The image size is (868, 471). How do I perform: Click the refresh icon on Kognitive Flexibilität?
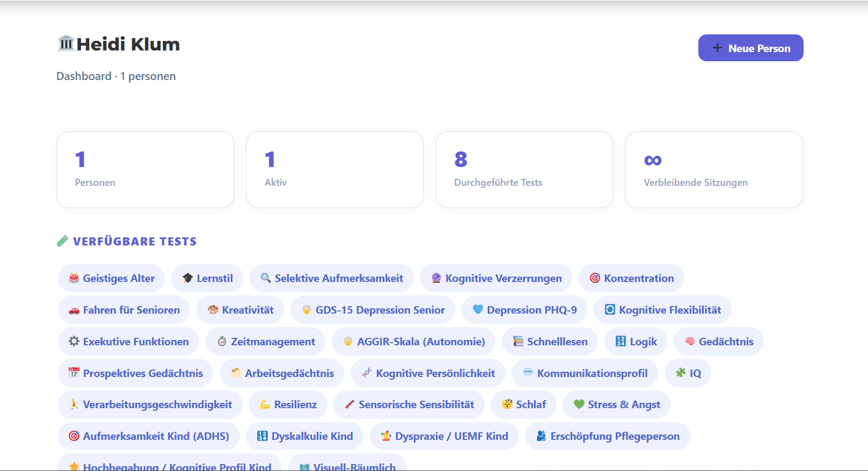click(610, 310)
